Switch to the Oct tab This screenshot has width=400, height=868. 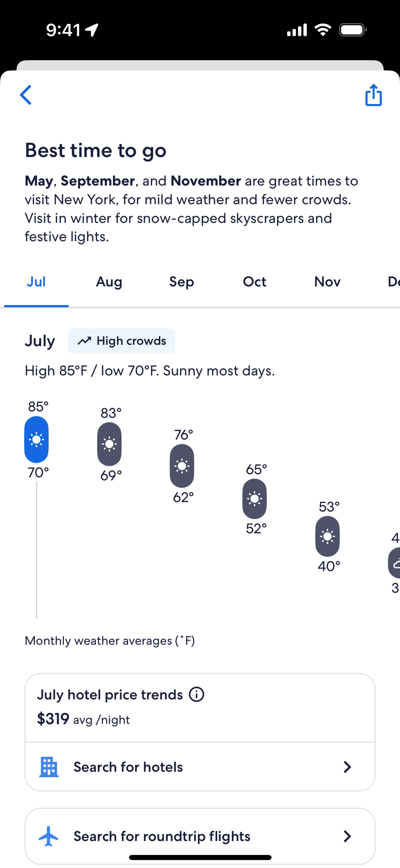click(x=255, y=282)
